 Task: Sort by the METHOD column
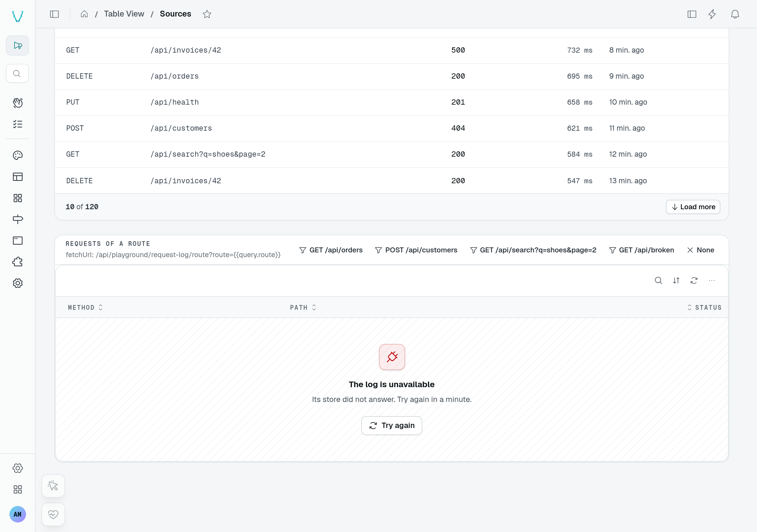(x=85, y=308)
